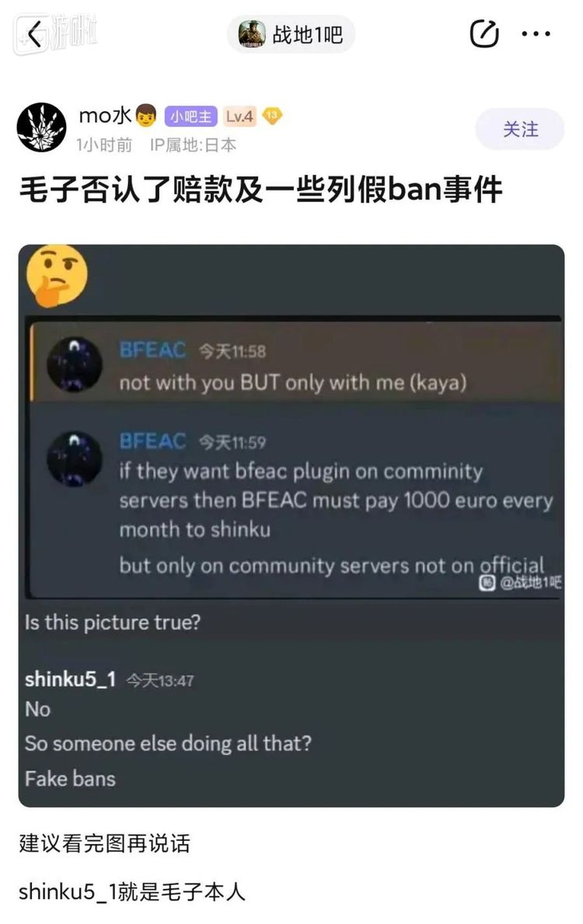Tap the text 建议看完图再说话
Viewport: 583px width, 924px height.
point(104,843)
